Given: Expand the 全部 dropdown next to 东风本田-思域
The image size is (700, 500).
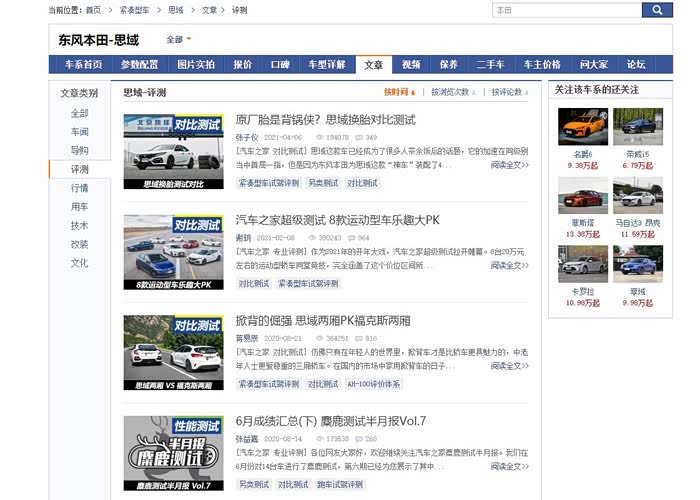Looking at the screenshot, I should [178, 40].
